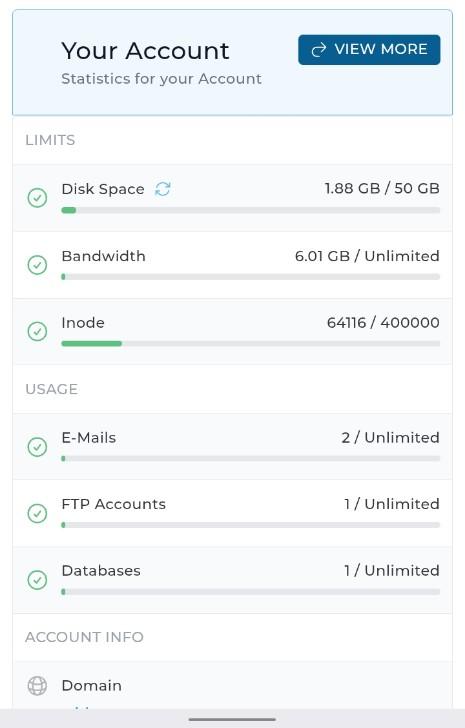Open the Domain account info entry
465x728 pixels.
232,686
